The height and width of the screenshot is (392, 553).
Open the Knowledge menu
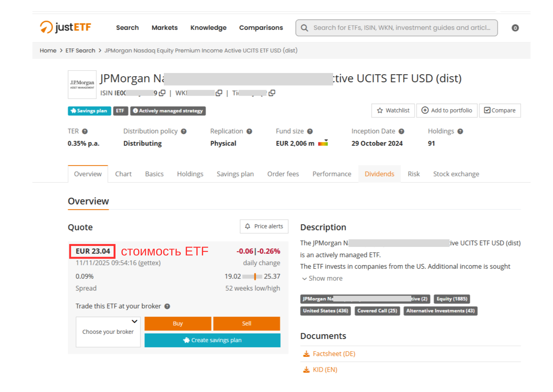pos(208,28)
